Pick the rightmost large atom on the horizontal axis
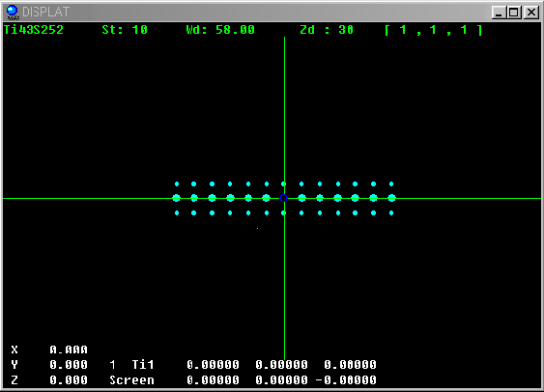This screenshot has height=392, width=544. 391,198
